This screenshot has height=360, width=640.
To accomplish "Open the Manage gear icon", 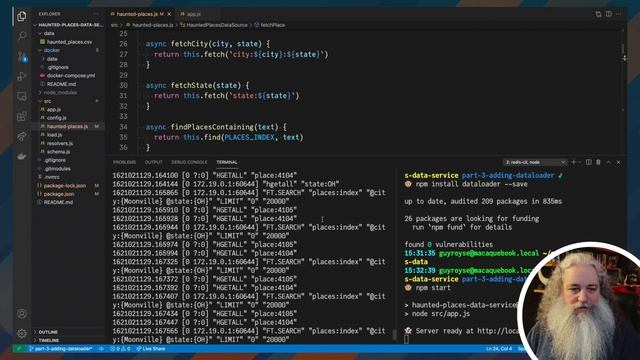I will coord(22,333).
